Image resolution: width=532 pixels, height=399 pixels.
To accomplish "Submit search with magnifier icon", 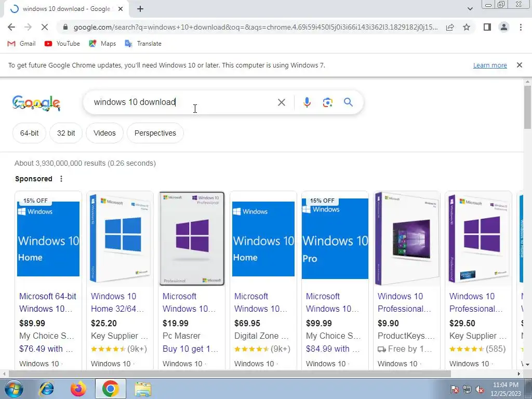I will pyautogui.click(x=348, y=102).
